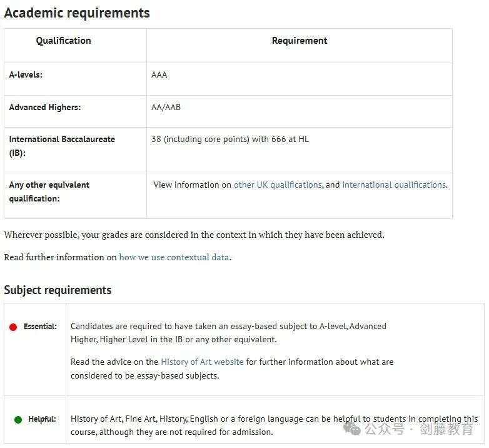The height and width of the screenshot is (448, 489).
Task: Click the WeChat logo watermark icon
Action: click(x=352, y=429)
